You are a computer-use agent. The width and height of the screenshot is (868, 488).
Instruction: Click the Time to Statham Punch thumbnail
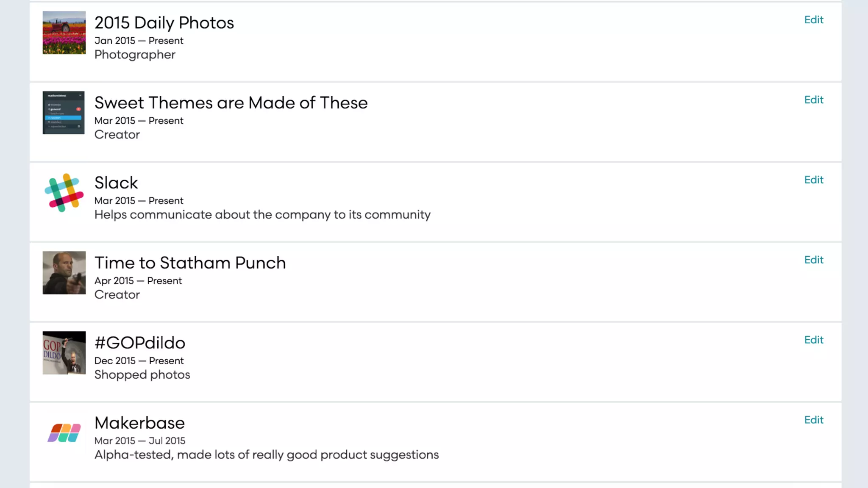point(64,273)
